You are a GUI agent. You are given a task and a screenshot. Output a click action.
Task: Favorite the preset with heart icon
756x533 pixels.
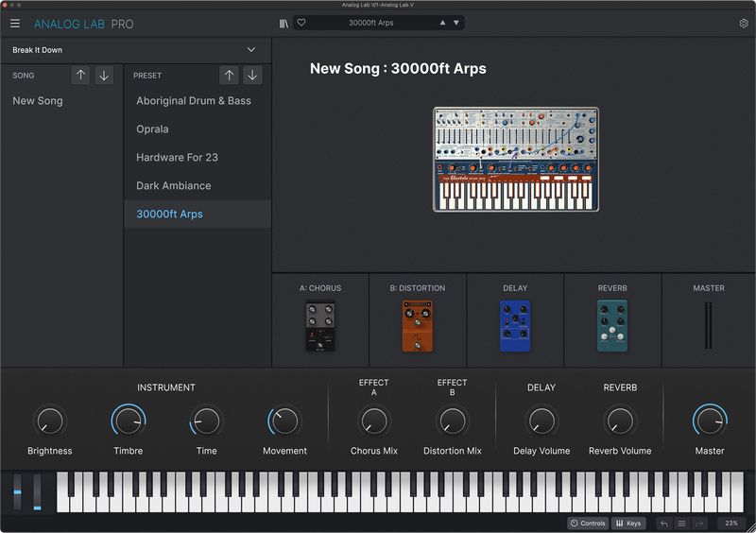point(301,23)
